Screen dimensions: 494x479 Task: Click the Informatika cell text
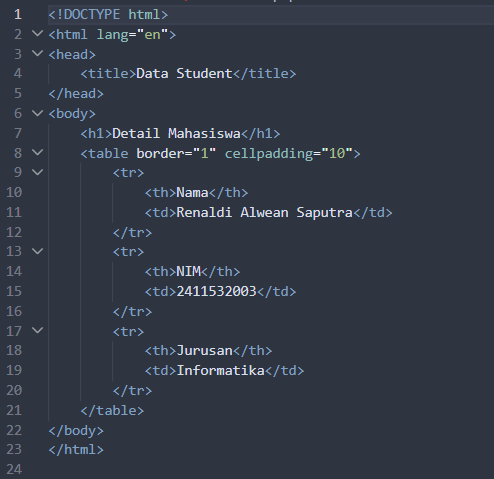(220, 371)
